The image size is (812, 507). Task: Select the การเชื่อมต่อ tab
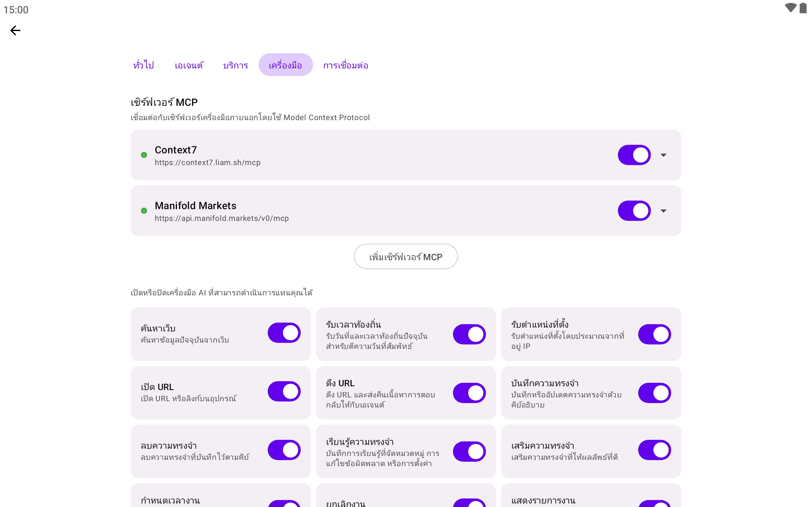(346, 65)
